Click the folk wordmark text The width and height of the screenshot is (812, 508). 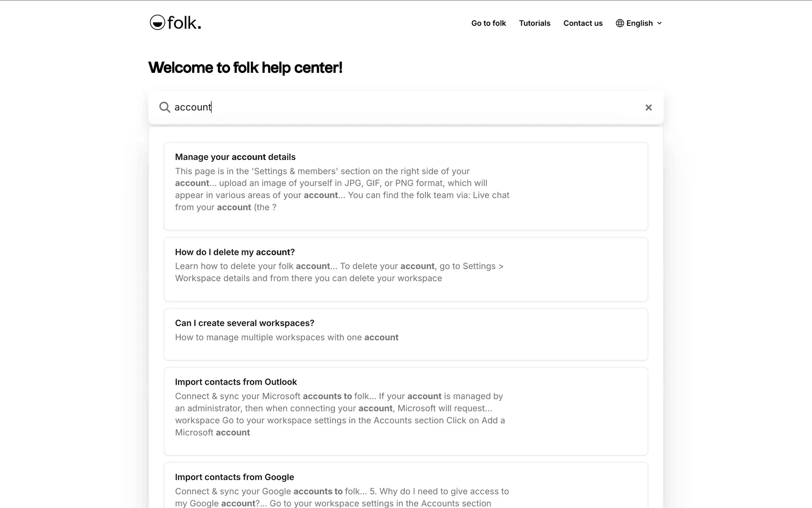coord(184,23)
